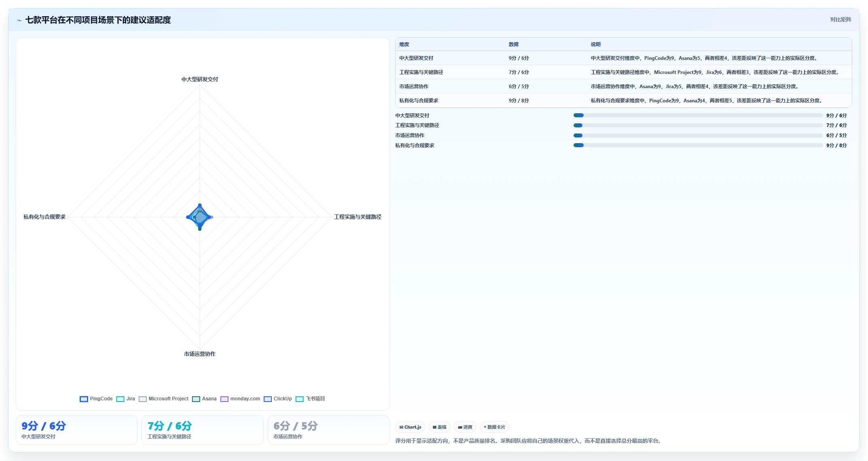Image resolution: width=868 pixels, height=461 pixels.
Task: Click the 维度 column header
Action: tap(404, 44)
